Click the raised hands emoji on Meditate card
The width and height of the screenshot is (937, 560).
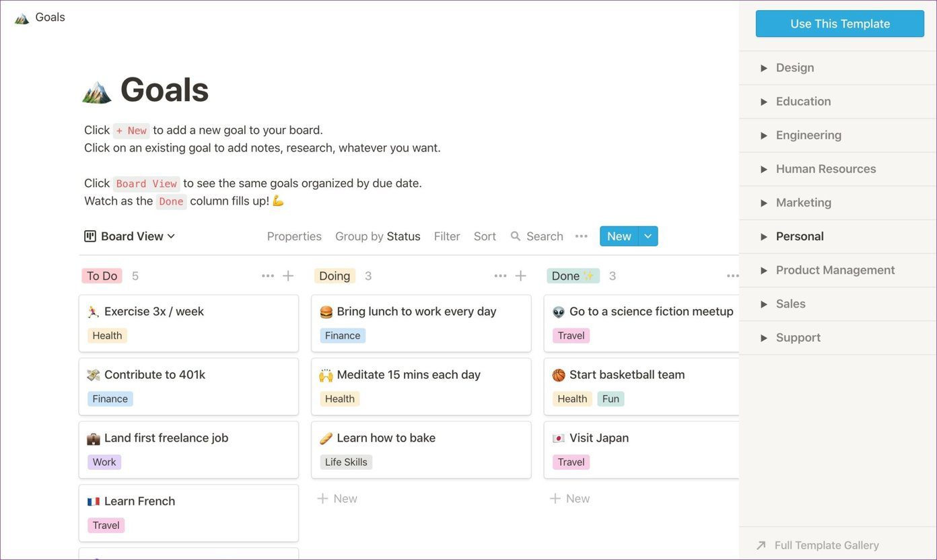tap(326, 375)
